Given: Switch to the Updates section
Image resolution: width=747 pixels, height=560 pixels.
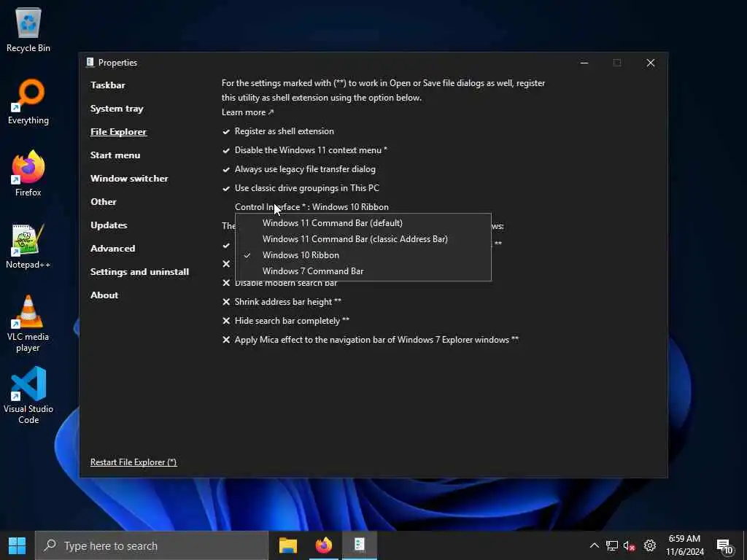Looking at the screenshot, I should [x=109, y=225].
